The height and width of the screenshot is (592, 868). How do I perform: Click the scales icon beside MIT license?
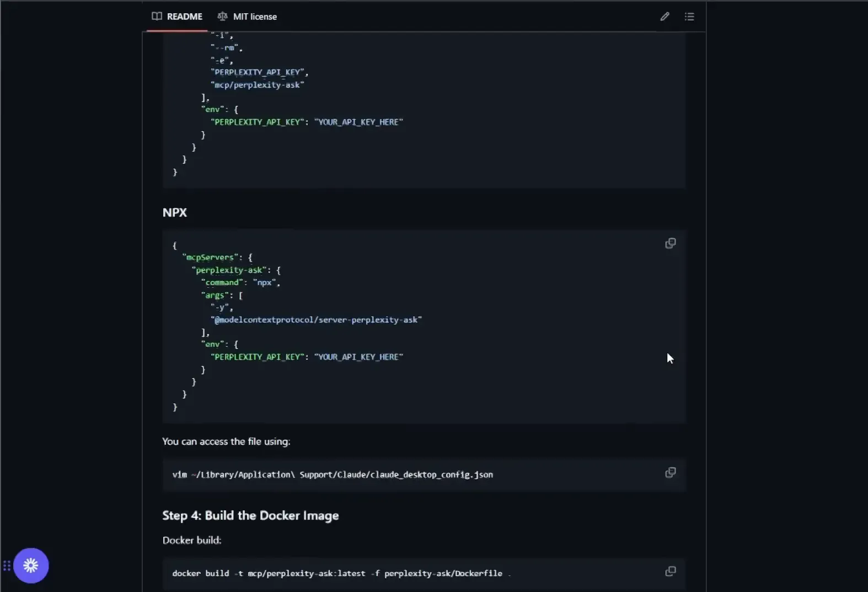(x=222, y=17)
